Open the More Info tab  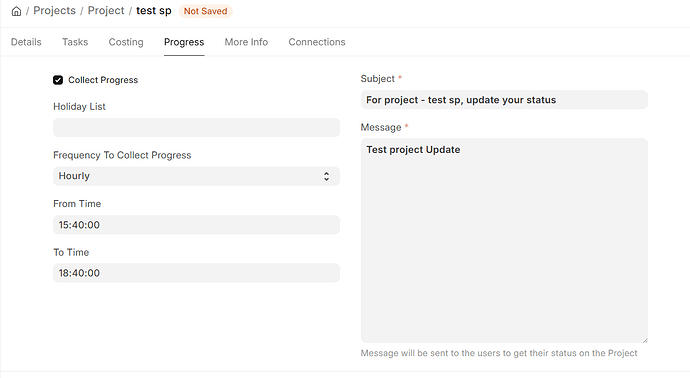click(246, 42)
